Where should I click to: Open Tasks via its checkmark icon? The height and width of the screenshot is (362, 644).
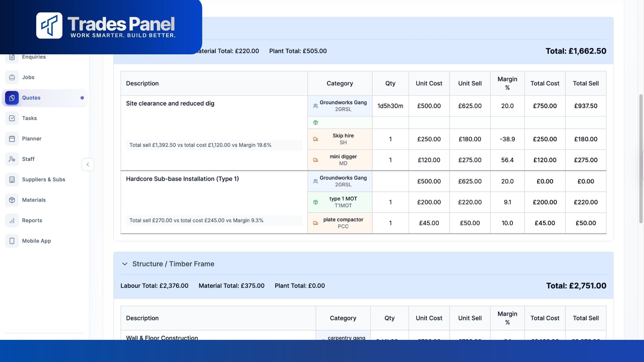point(12,118)
